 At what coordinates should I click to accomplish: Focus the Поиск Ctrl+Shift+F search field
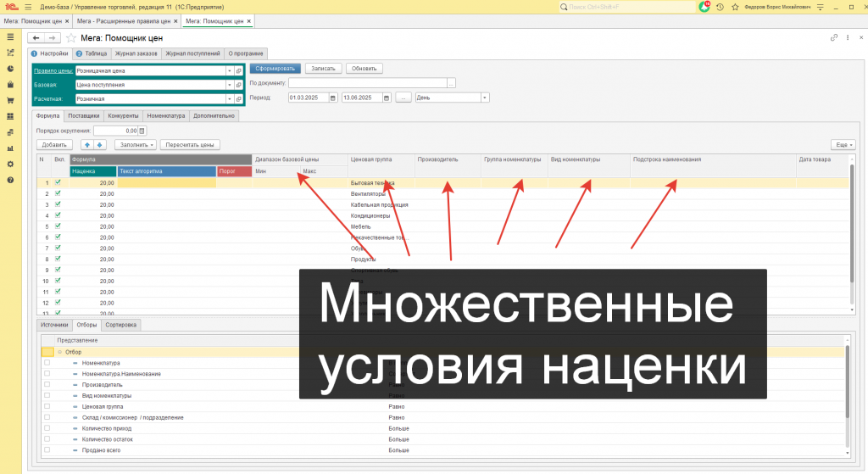626,7
